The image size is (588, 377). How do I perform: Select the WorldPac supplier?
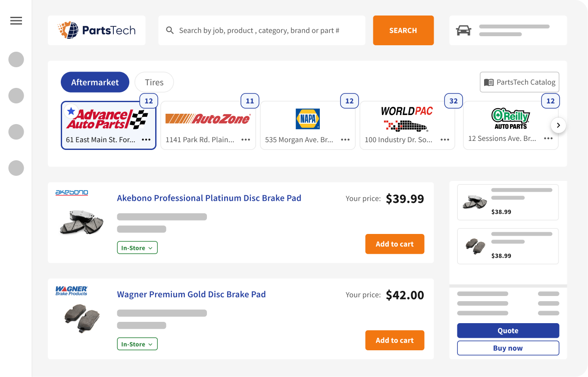tap(407, 125)
